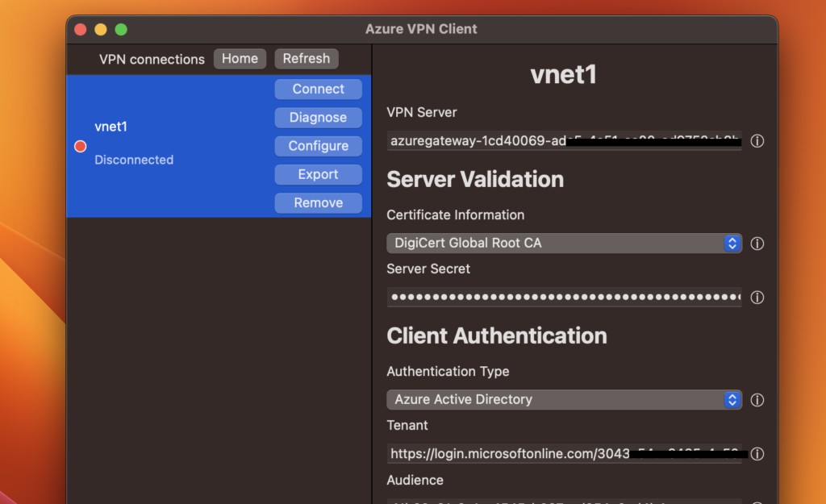Click the masked Server Secret field

click(564, 297)
